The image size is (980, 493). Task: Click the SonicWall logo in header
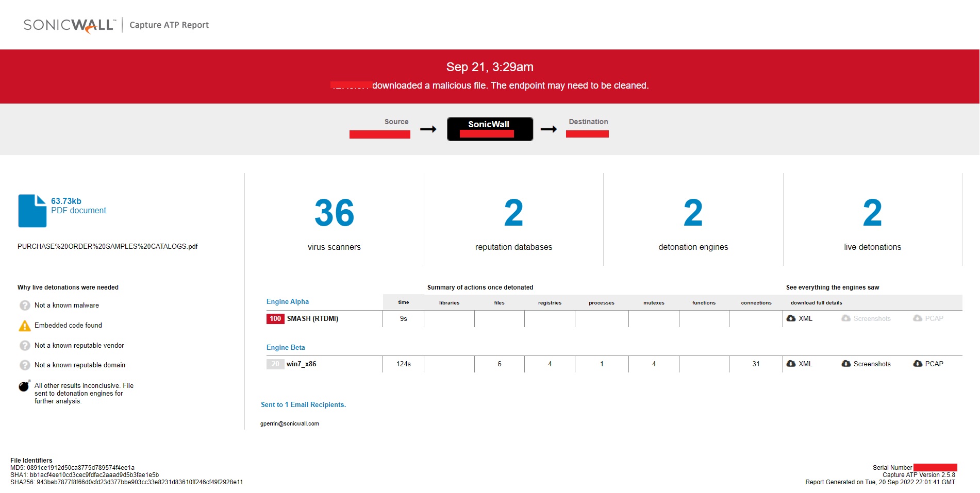pyautogui.click(x=70, y=25)
